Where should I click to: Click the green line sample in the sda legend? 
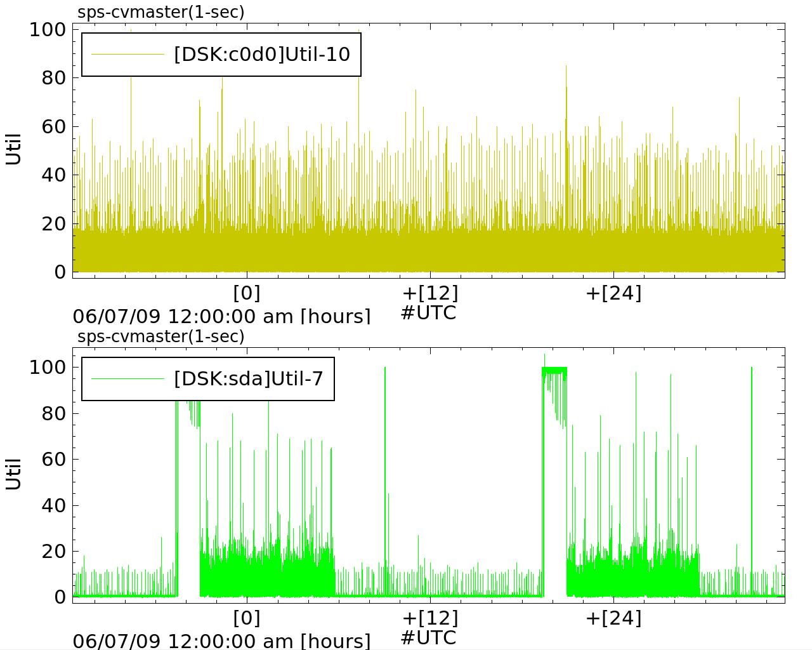128,379
